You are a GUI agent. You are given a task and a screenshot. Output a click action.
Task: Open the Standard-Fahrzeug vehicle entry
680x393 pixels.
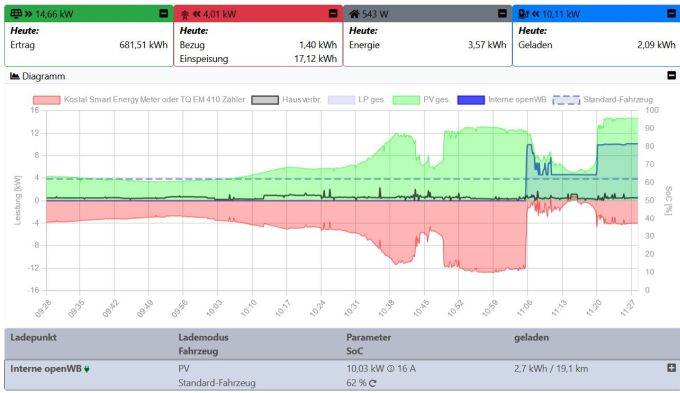tap(217, 383)
